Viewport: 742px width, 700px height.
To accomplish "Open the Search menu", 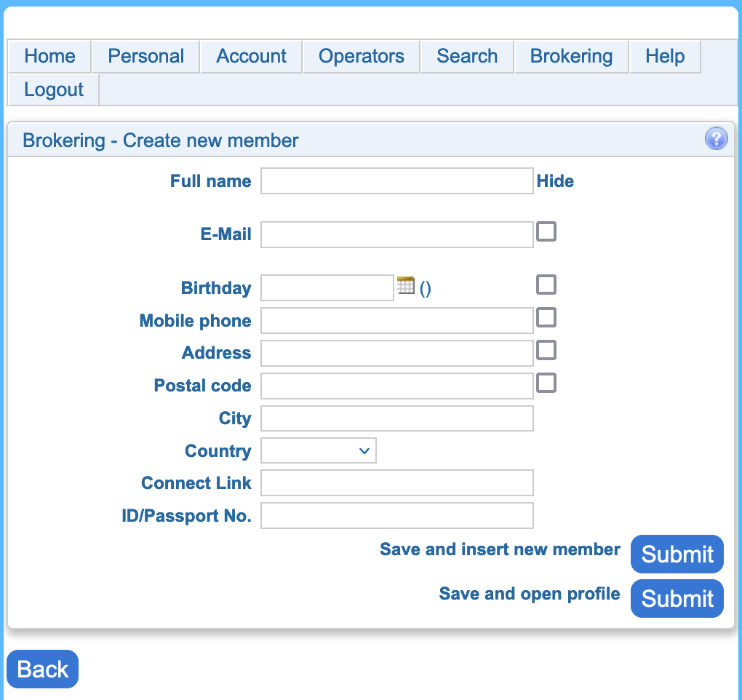I will coord(467,56).
